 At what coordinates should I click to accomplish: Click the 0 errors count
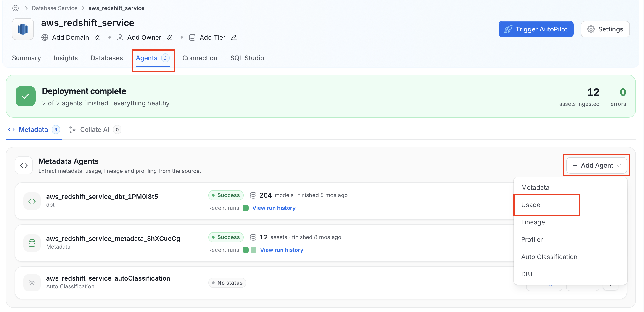point(623,92)
